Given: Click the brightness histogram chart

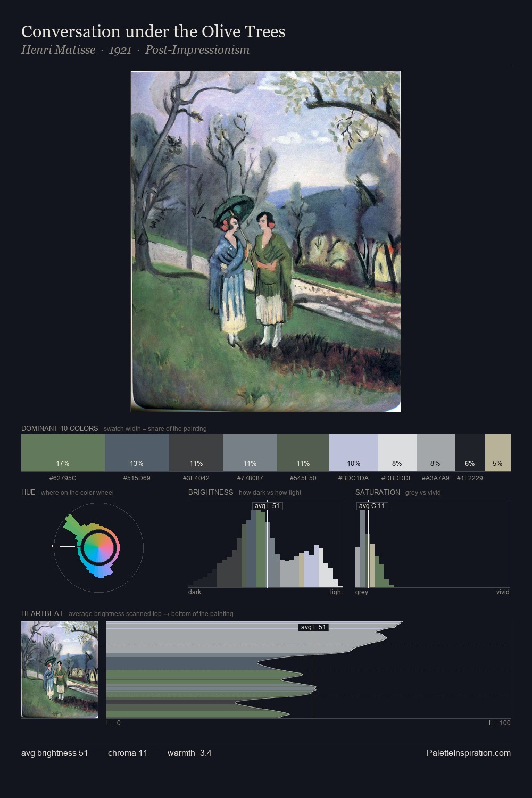Looking at the screenshot, I should pyautogui.click(x=265, y=544).
